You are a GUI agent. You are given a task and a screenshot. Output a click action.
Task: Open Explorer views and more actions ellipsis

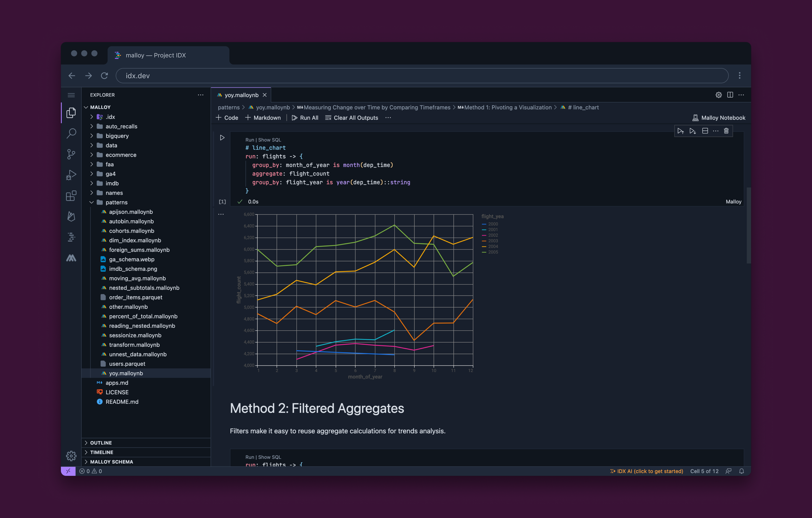(x=201, y=95)
